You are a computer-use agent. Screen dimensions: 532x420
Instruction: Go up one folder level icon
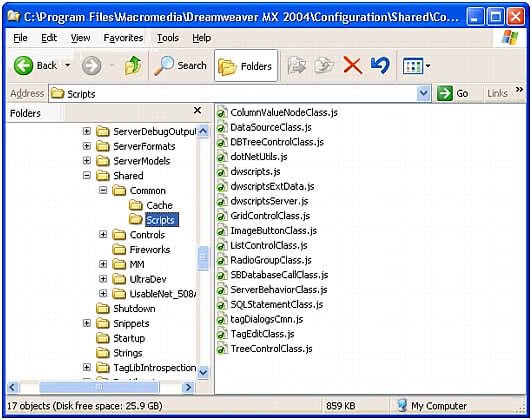pyautogui.click(x=133, y=65)
